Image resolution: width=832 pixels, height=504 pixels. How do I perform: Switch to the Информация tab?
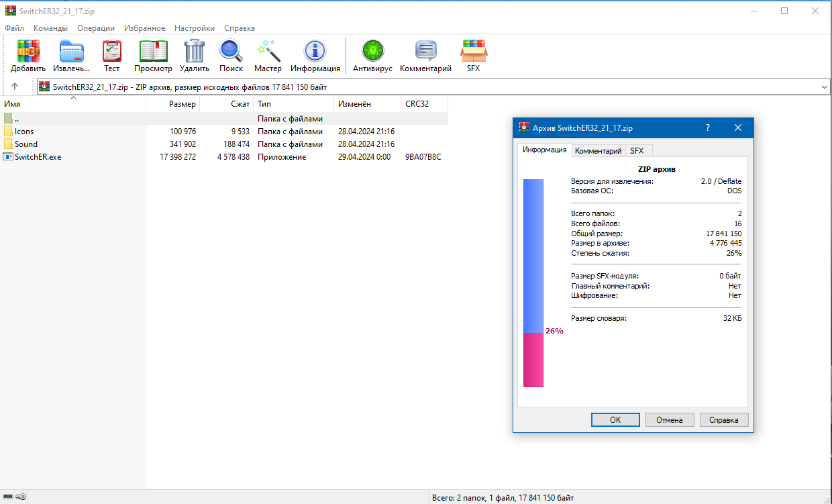(545, 150)
